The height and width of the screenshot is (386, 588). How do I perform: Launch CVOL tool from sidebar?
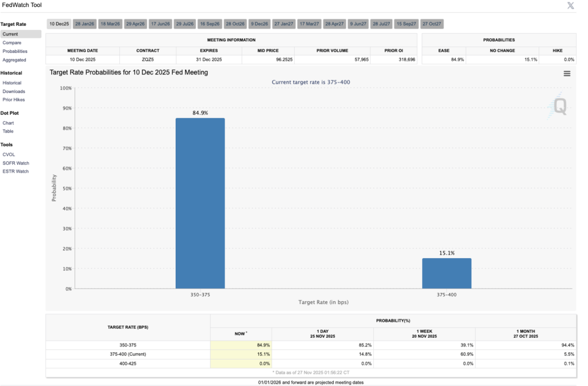coord(9,155)
